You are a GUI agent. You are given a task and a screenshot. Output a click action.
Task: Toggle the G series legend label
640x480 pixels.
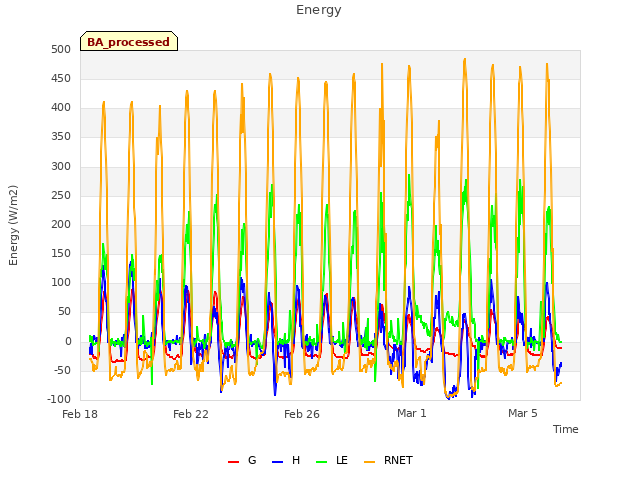pyautogui.click(x=252, y=460)
